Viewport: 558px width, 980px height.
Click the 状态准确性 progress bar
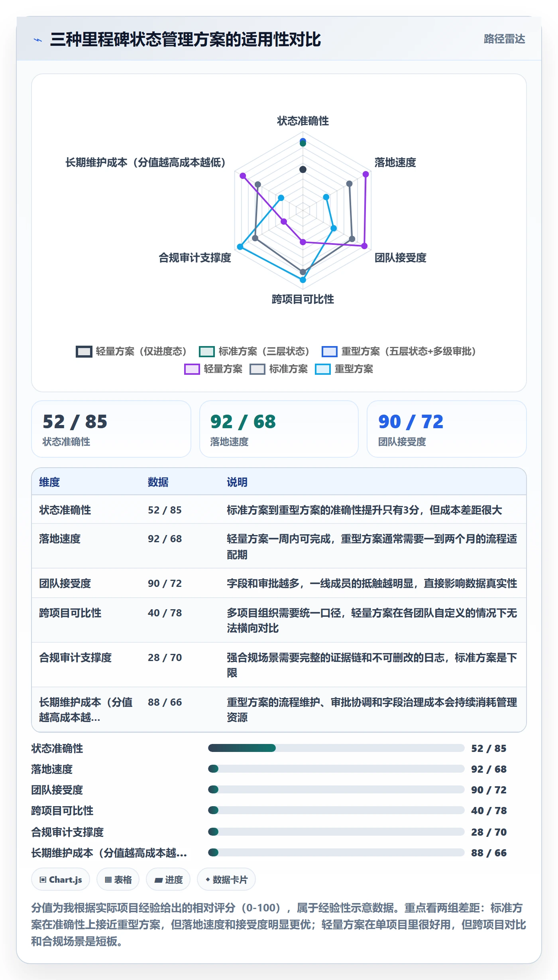336,748
